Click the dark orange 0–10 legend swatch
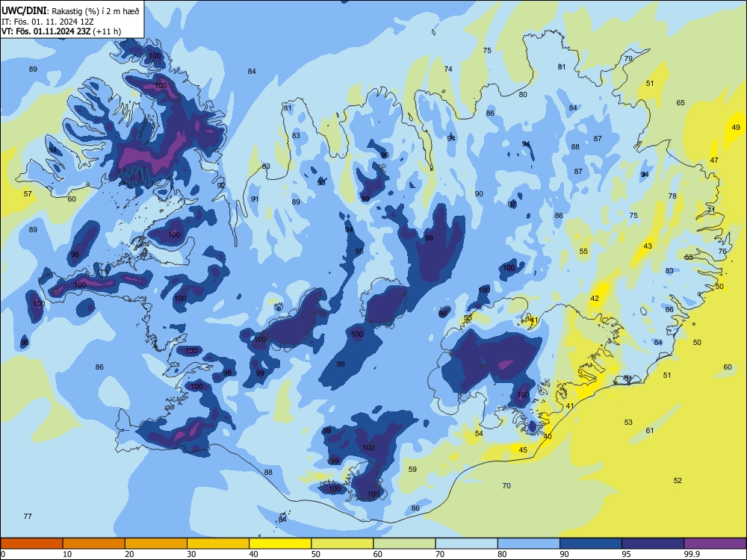 (x=31, y=544)
